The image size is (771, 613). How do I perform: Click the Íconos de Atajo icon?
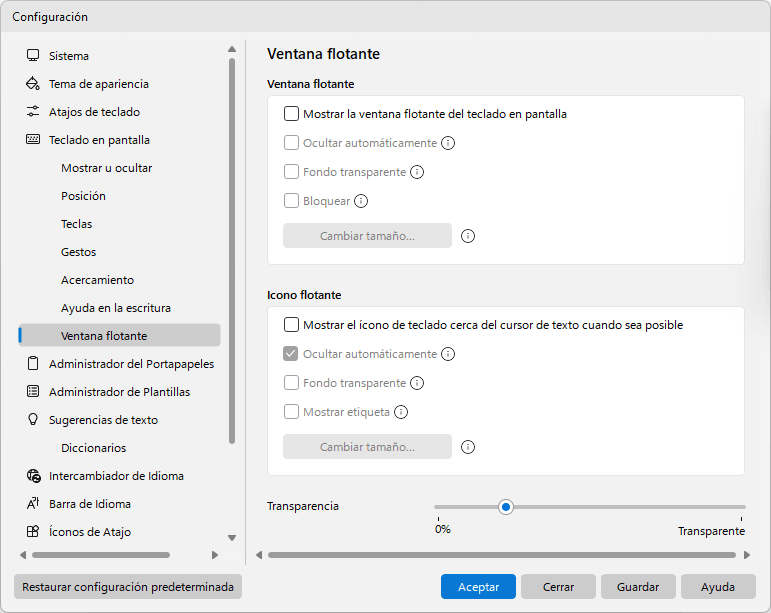pos(33,531)
